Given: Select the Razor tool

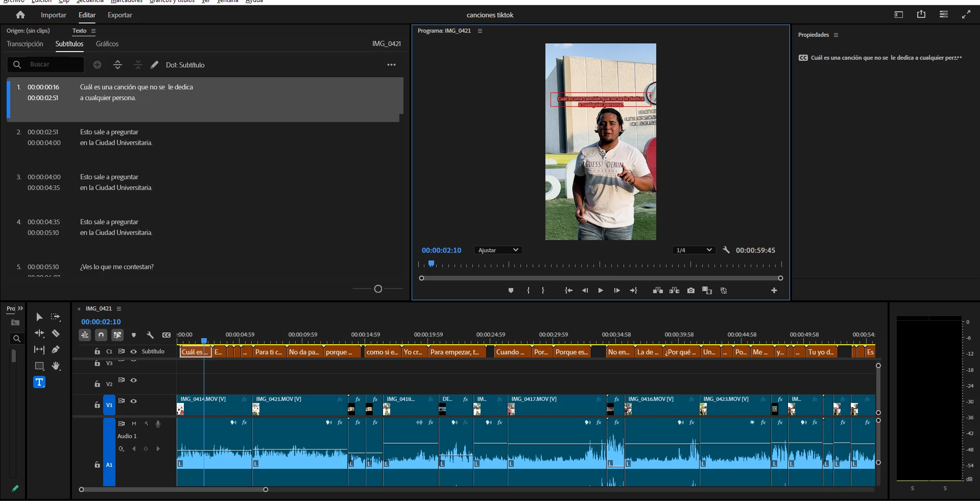Looking at the screenshot, I should tap(56, 333).
